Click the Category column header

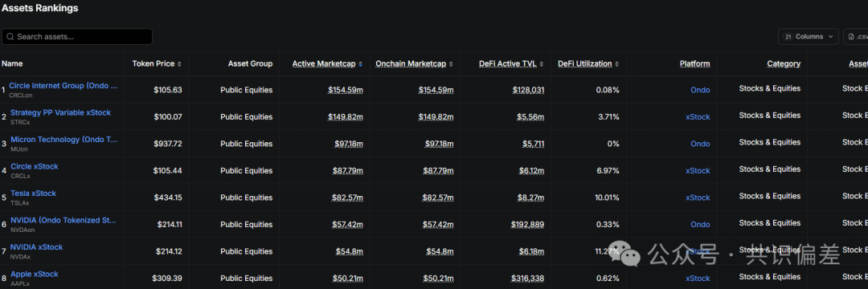coord(784,63)
